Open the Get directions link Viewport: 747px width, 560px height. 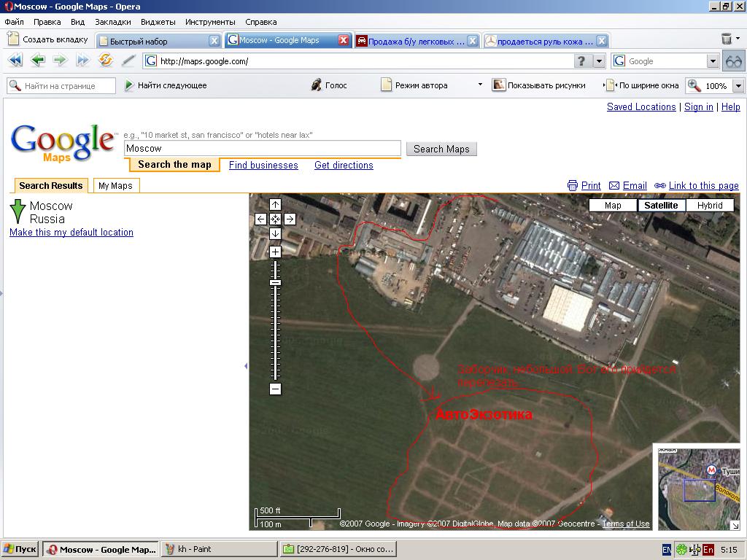(x=344, y=166)
